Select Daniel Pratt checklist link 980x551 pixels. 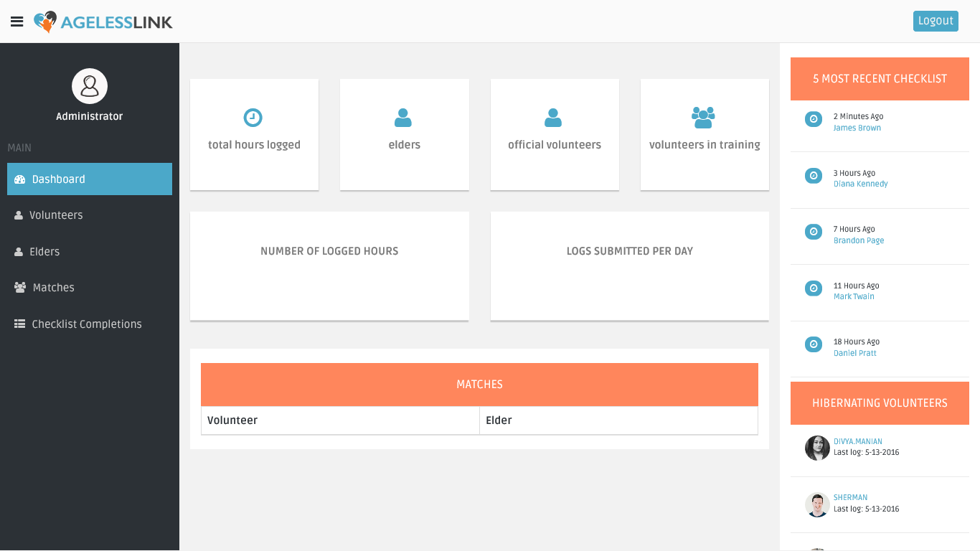coord(854,354)
